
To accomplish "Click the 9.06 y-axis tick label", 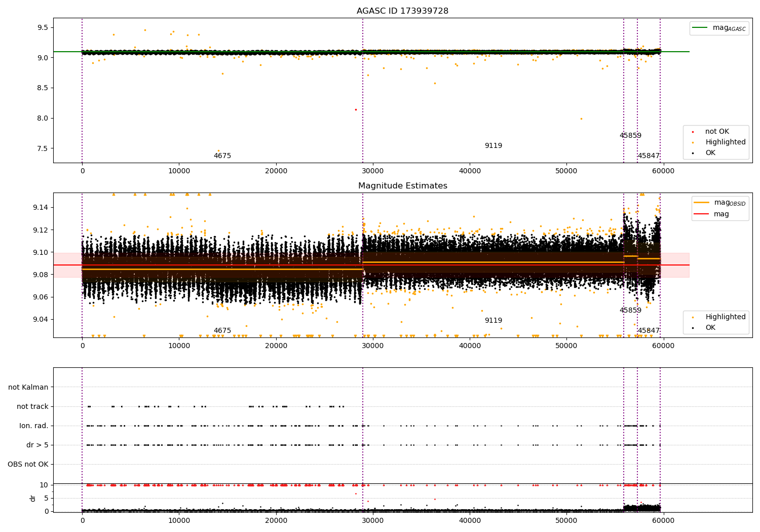I will [x=41, y=297].
